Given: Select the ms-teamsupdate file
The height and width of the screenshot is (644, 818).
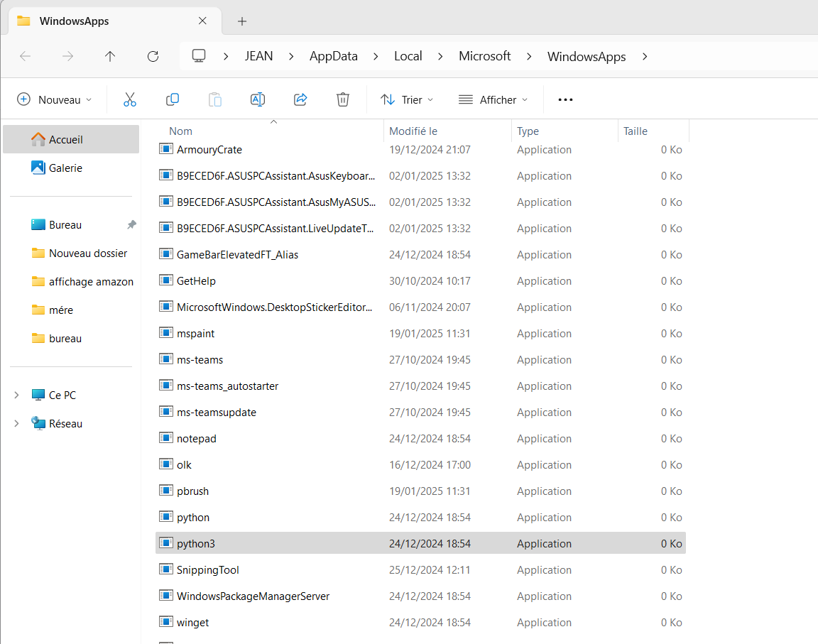Looking at the screenshot, I should coord(217,413).
